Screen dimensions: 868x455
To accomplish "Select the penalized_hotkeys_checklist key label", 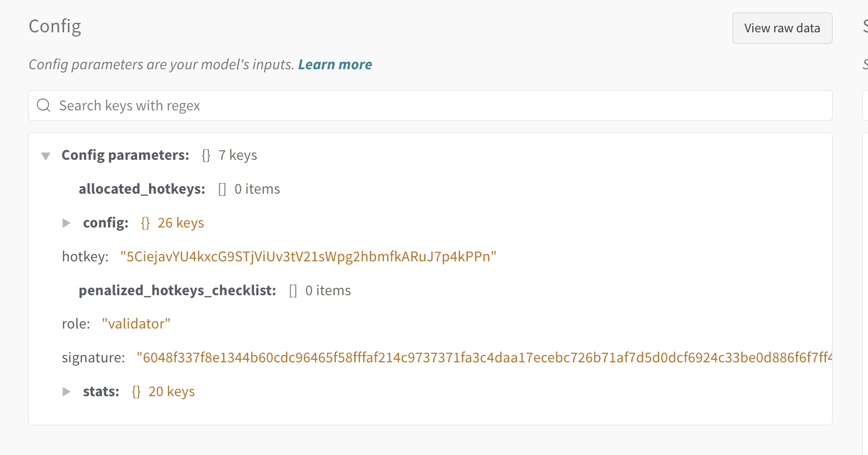I will pyautogui.click(x=177, y=290).
